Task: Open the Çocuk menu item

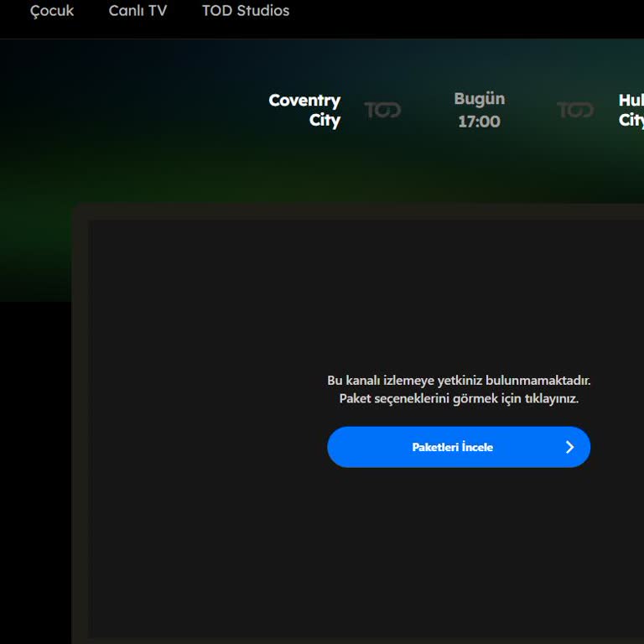Action: click(52, 11)
